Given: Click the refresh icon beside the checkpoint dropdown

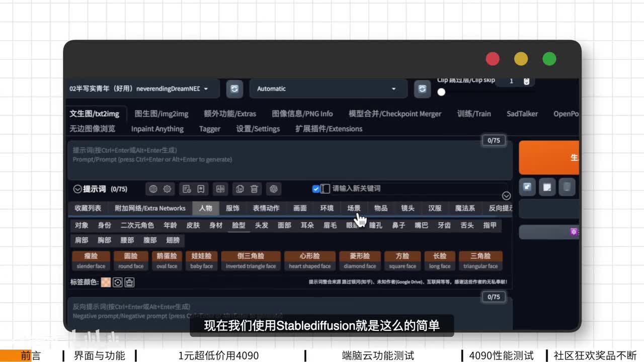Looking at the screenshot, I should click(x=234, y=89).
